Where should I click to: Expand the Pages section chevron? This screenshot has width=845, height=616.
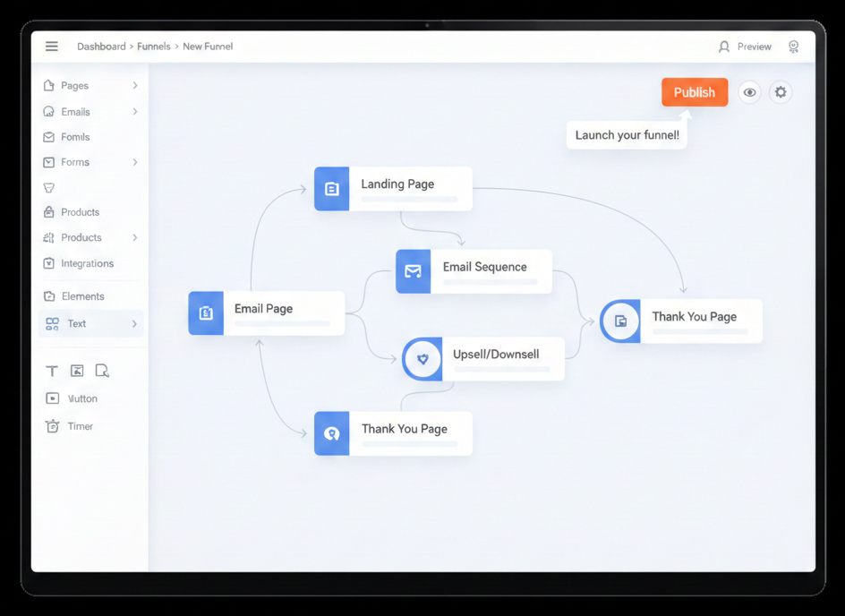[x=136, y=85]
